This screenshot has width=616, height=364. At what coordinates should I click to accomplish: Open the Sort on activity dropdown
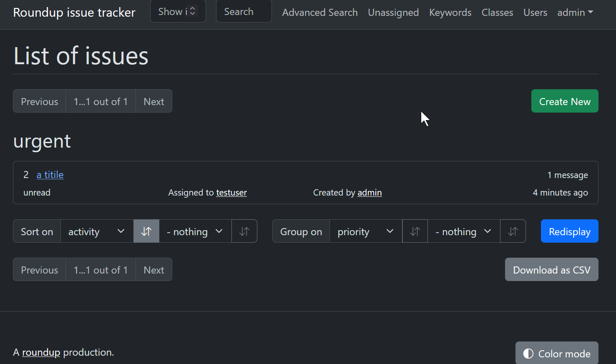tap(97, 231)
